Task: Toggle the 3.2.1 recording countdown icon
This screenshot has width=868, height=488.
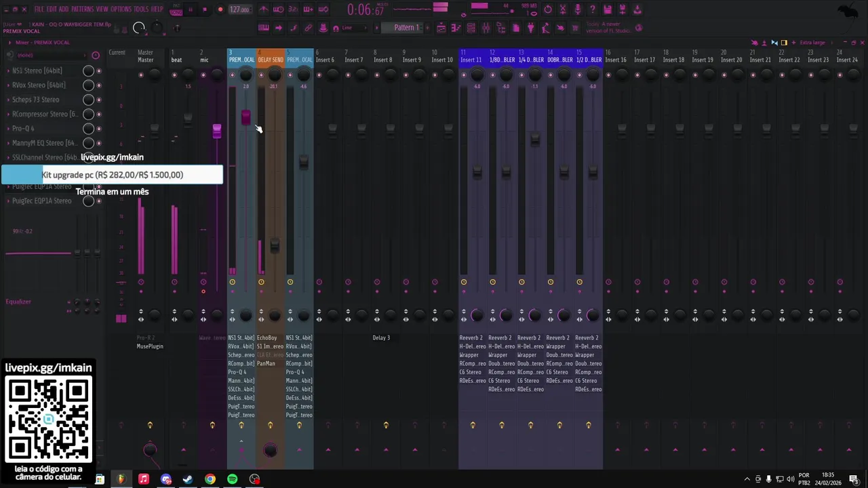Action: point(293,9)
